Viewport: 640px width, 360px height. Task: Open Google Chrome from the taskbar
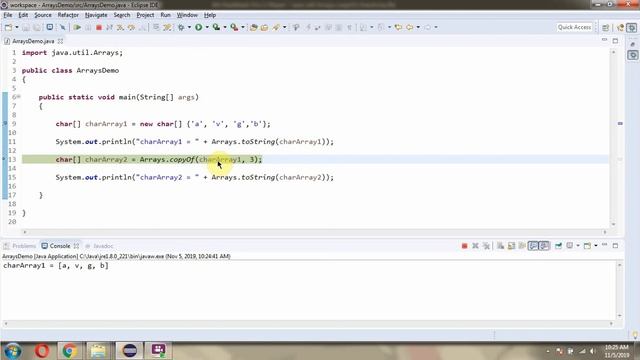[70, 351]
